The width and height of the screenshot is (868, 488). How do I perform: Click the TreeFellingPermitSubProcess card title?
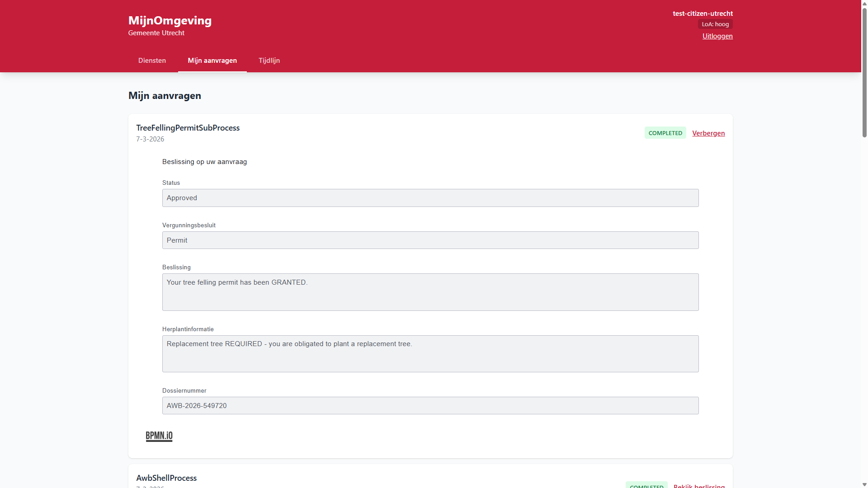(188, 128)
